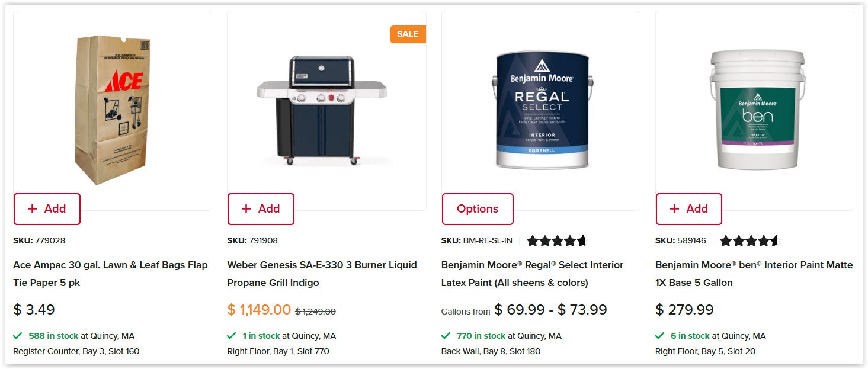Image resolution: width=868 pixels, height=369 pixels.
Task: Open Options for Benjamin Moore Regal Select paint
Action: pos(478,208)
